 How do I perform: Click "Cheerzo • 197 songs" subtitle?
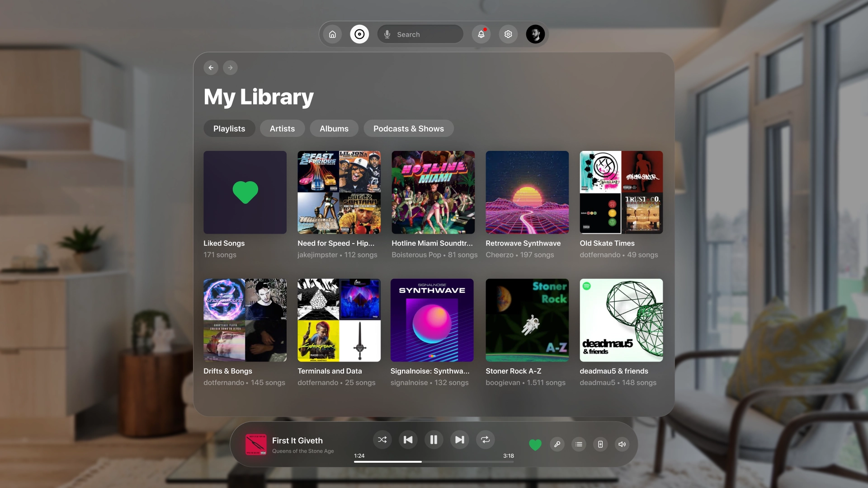[x=520, y=255]
